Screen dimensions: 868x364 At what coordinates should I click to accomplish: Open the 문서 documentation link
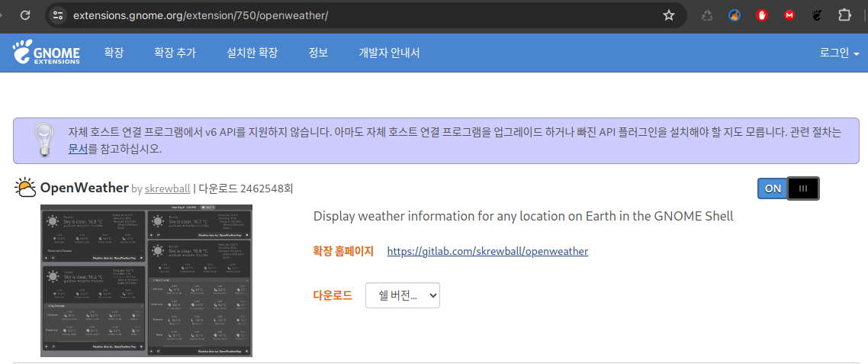point(78,149)
